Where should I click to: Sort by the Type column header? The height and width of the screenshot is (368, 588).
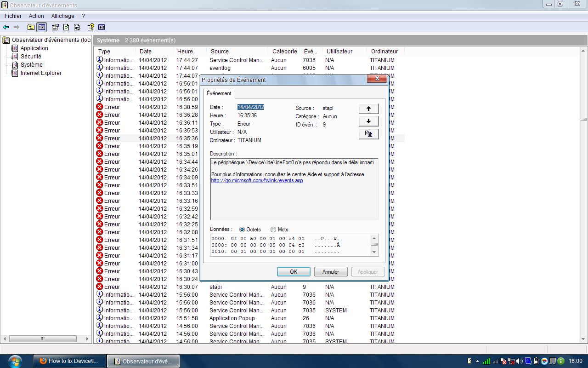114,52
